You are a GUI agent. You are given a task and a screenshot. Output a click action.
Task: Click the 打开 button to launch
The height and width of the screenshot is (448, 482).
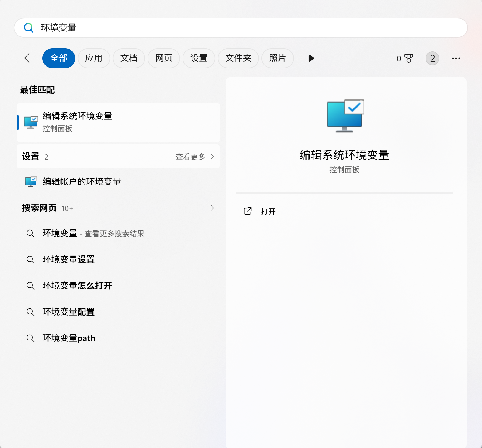(x=268, y=211)
